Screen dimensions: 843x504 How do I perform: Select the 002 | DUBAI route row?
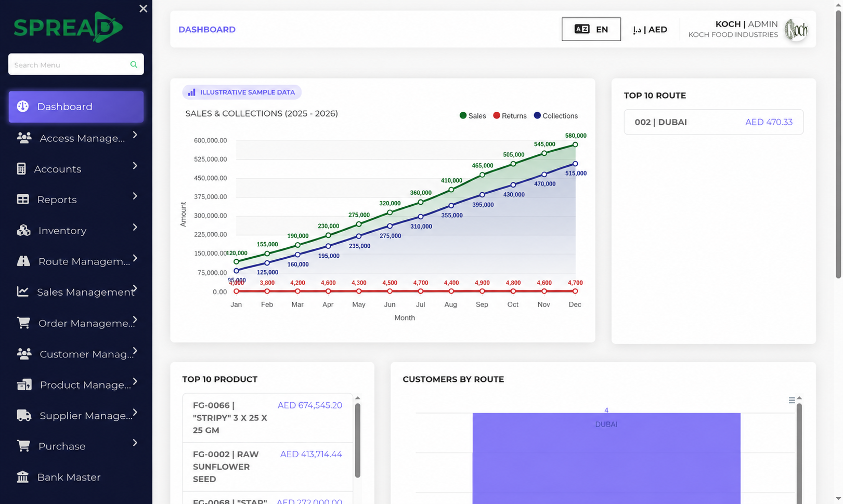pyautogui.click(x=714, y=122)
